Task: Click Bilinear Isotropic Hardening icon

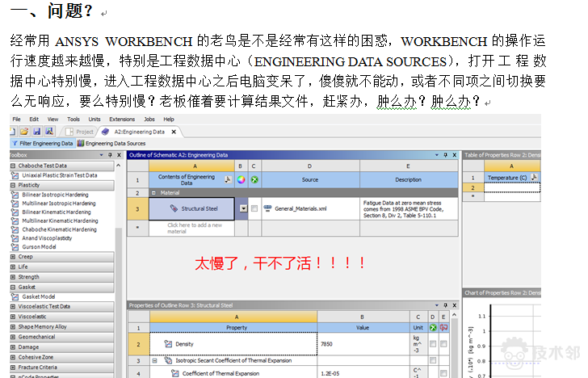Action: 15,195
